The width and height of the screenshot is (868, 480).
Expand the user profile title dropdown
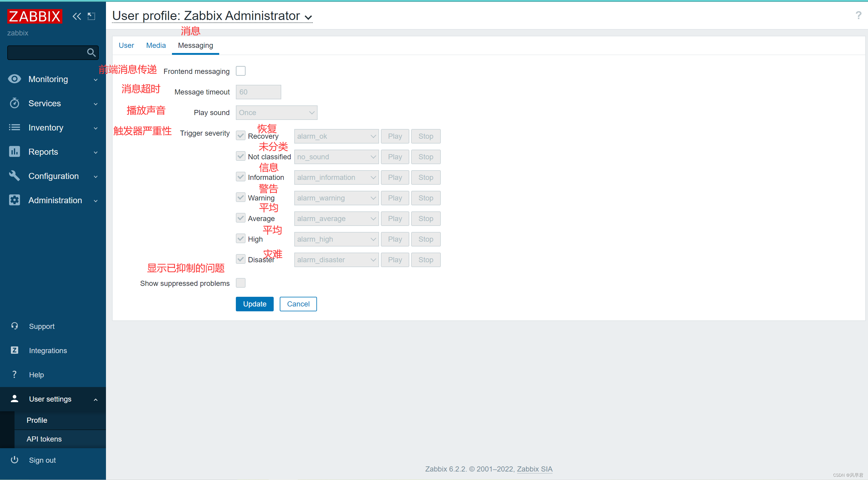coord(308,17)
